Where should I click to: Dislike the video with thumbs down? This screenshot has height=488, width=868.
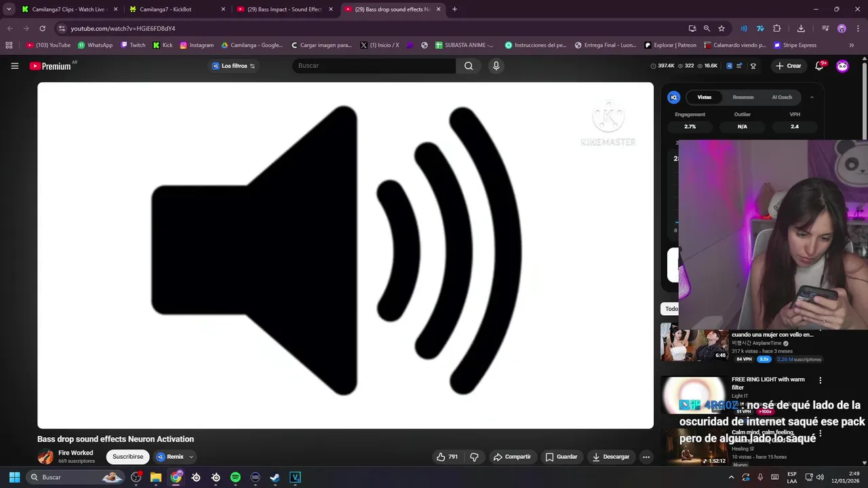tap(474, 457)
